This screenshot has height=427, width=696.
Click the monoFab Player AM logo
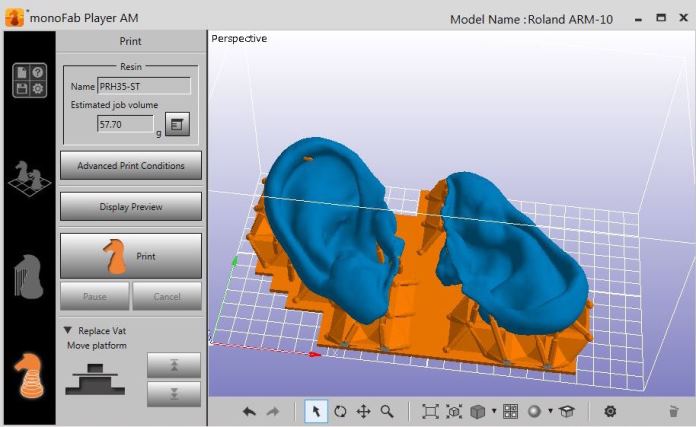click(15, 18)
